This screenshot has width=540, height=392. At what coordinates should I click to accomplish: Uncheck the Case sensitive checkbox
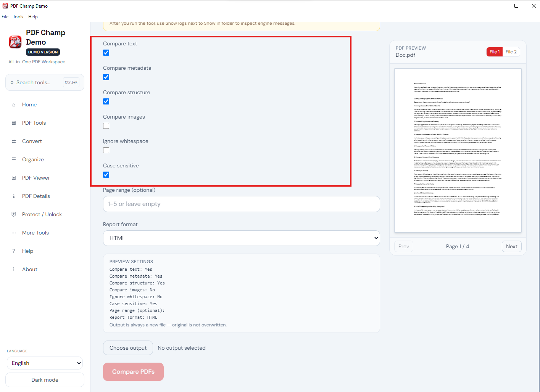coord(106,175)
